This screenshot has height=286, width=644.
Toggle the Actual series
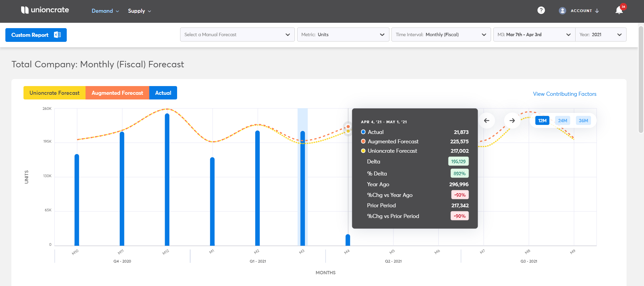point(163,93)
